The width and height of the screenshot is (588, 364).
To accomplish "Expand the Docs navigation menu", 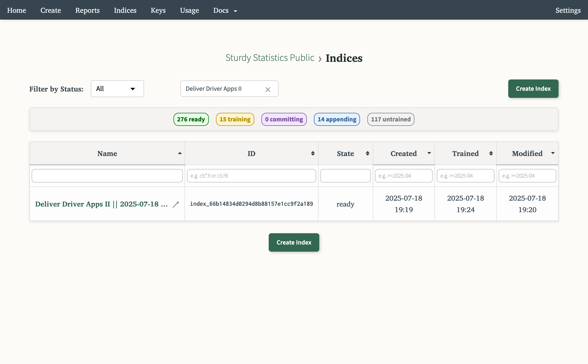I will (x=225, y=10).
